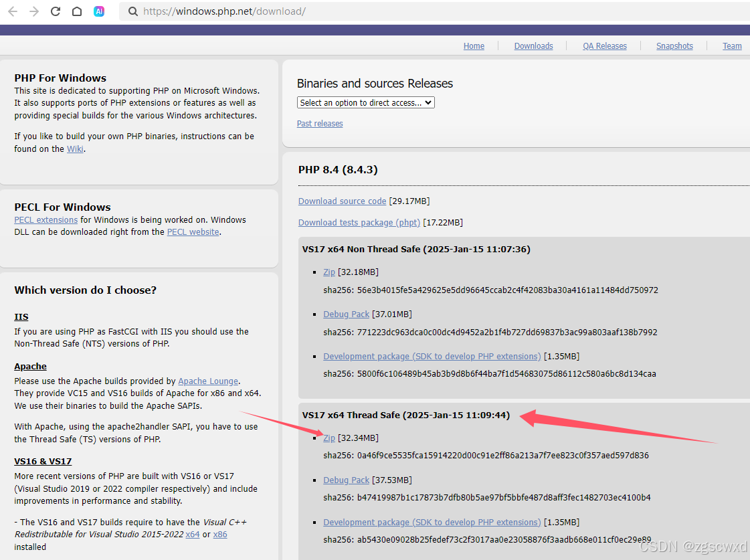Open the QA Releases navigation link
This screenshot has width=750, height=560.
click(605, 46)
